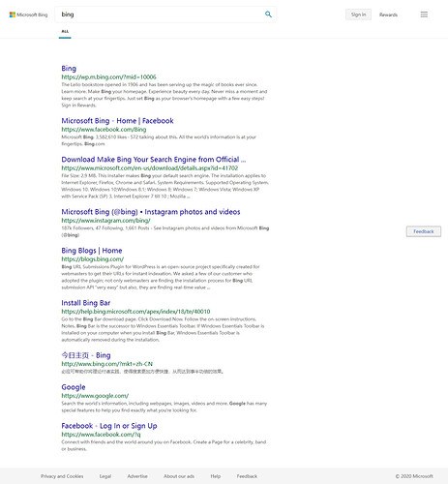Open the Advertise footer link
The image size is (448, 484).
pyautogui.click(x=137, y=476)
